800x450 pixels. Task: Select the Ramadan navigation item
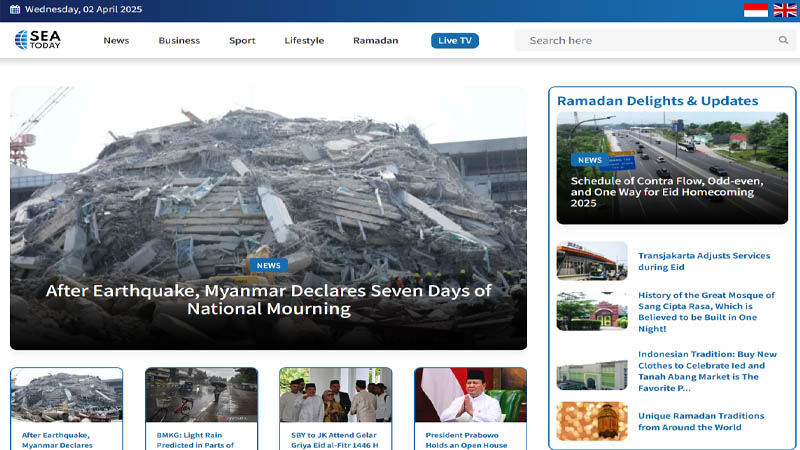(376, 40)
